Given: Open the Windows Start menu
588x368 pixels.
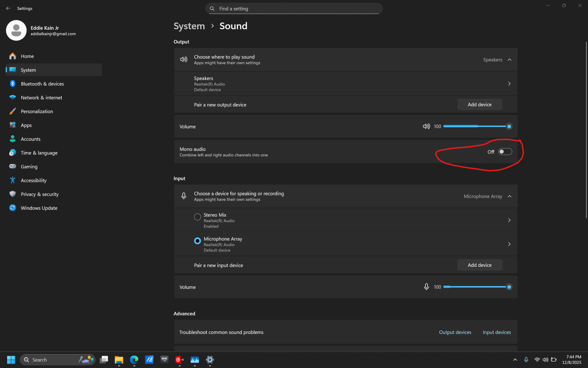Looking at the screenshot, I should tap(11, 360).
